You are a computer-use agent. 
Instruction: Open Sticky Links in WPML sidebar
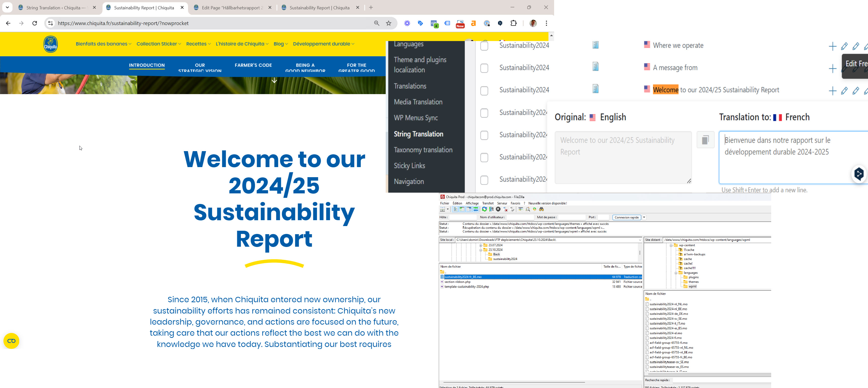[x=409, y=165]
